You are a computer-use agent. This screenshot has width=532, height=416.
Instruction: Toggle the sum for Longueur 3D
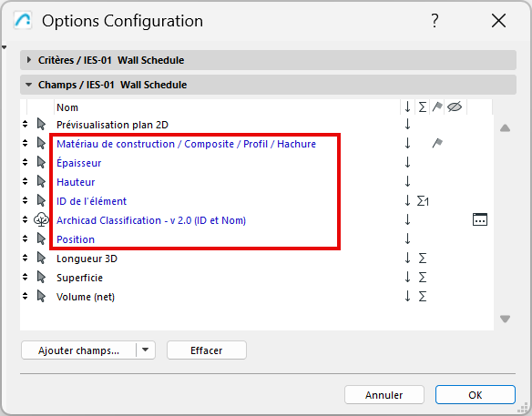(423, 259)
